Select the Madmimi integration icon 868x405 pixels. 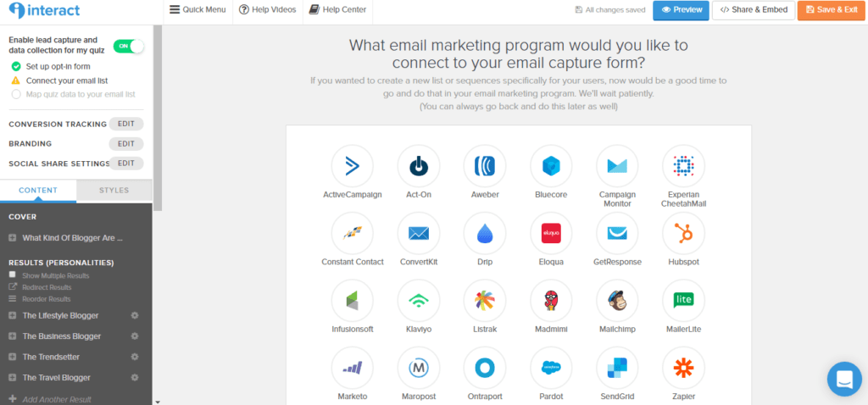pyautogui.click(x=551, y=301)
